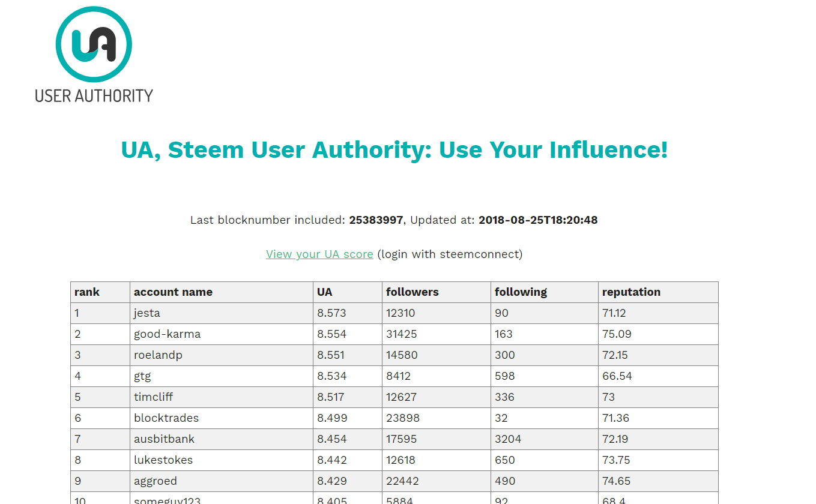Click rank number 6 in blocktrades row
Screen dimensions: 816x504
tap(77, 418)
